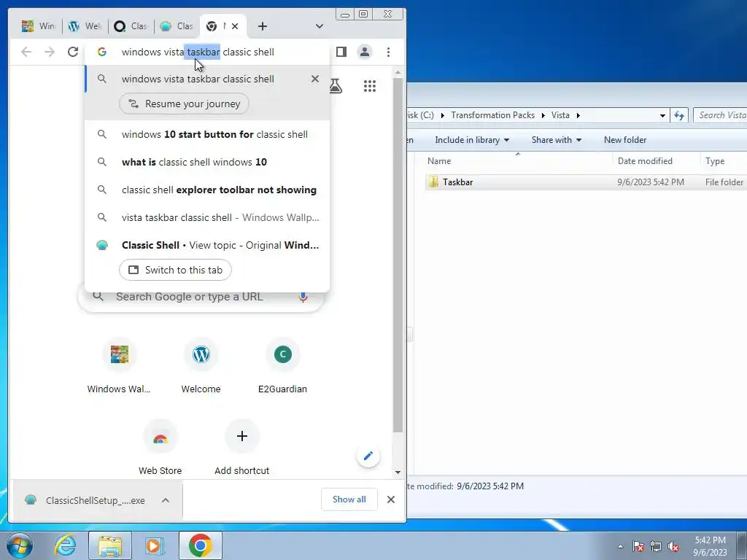The width and height of the screenshot is (747, 560).
Task: Expand ClassicShellSetup download options chevron
Action: pyautogui.click(x=166, y=500)
